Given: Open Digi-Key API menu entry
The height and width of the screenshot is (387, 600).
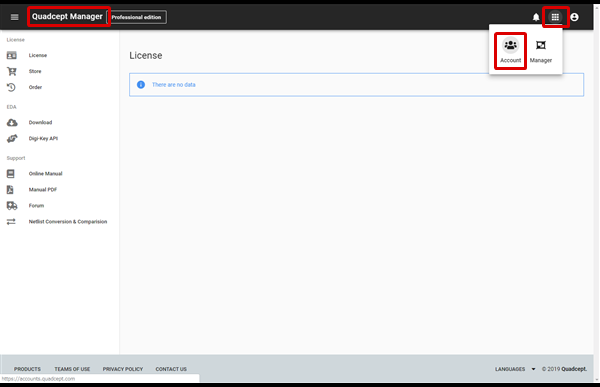Looking at the screenshot, I should point(43,139).
